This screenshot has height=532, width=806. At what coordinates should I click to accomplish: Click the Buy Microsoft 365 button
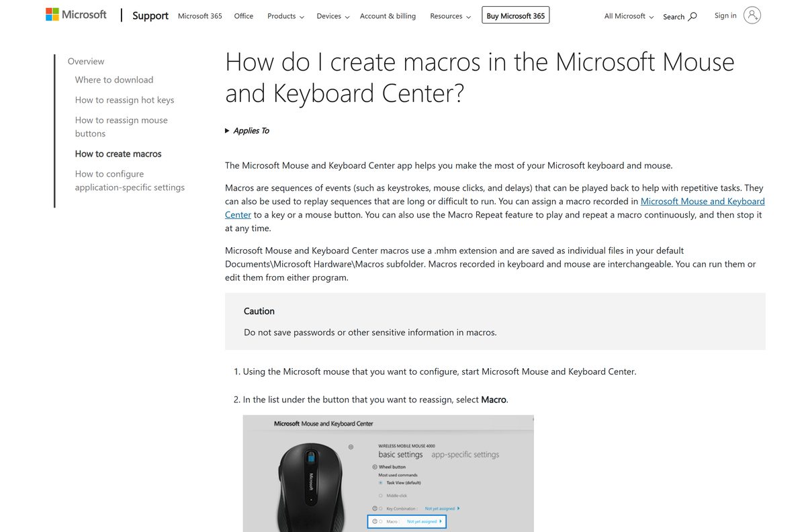516,15
